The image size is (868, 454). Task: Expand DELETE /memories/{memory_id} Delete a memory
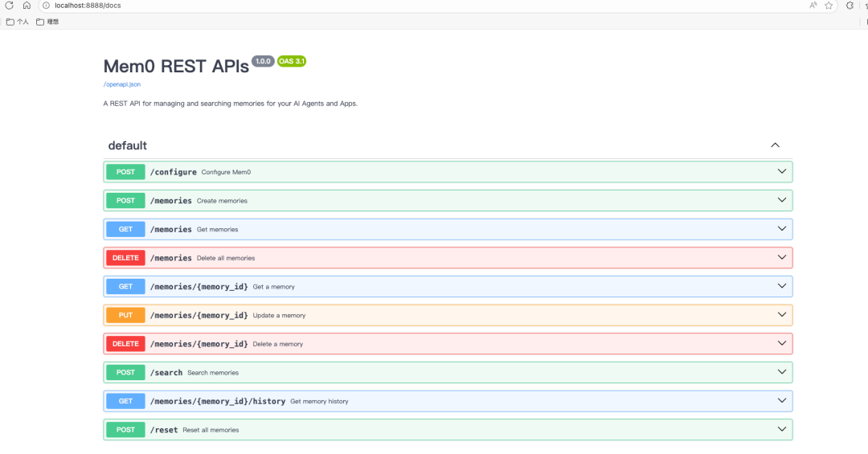click(x=448, y=344)
